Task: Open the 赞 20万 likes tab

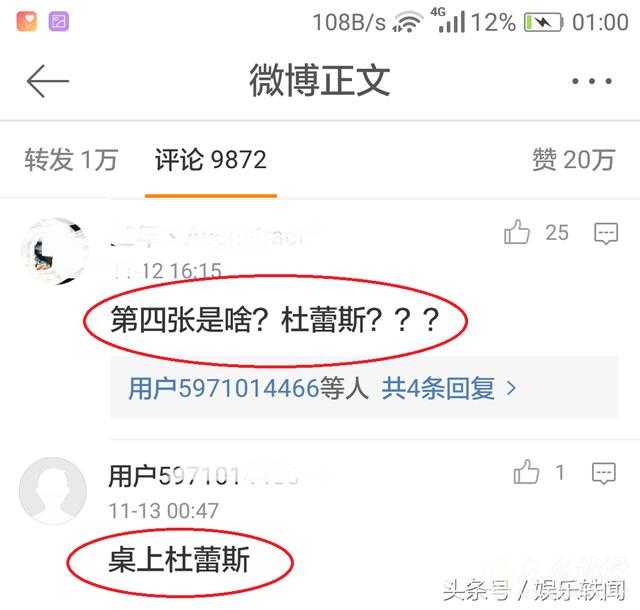Action: pos(574,159)
